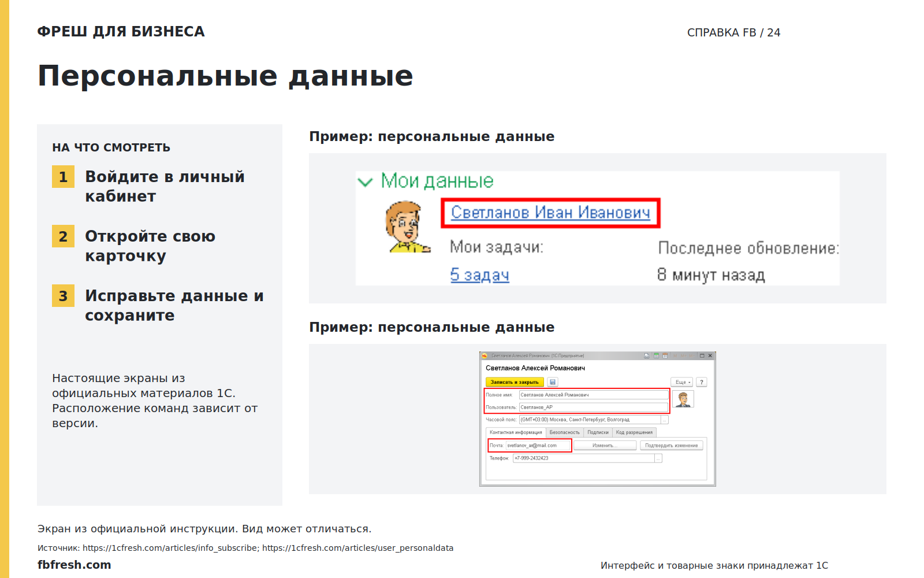The image size is (924, 578).
Task: Click the 1cfresh.com/articles/info_subscribe source URL
Action: pyautogui.click(x=170, y=548)
